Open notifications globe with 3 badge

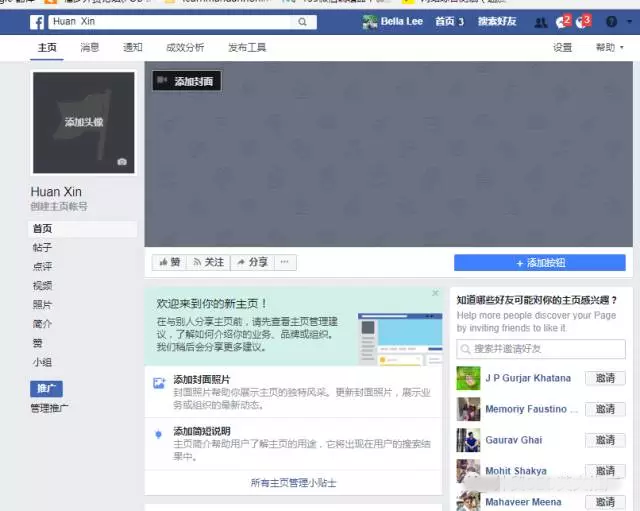coord(583,22)
